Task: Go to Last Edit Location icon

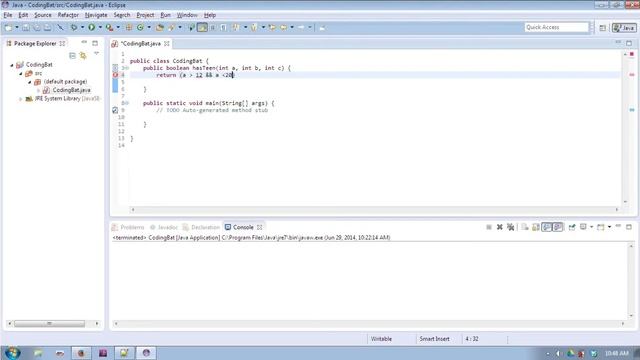Action: (x=272, y=27)
